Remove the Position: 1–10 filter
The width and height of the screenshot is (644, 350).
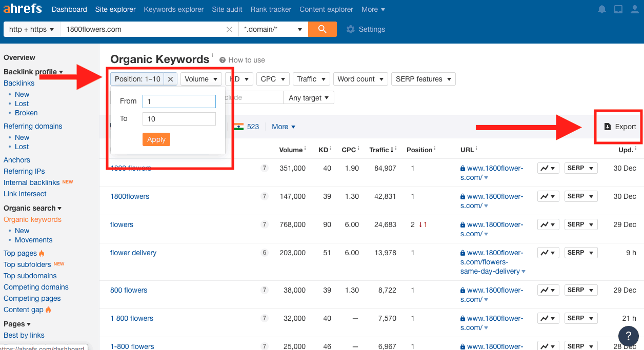[171, 79]
